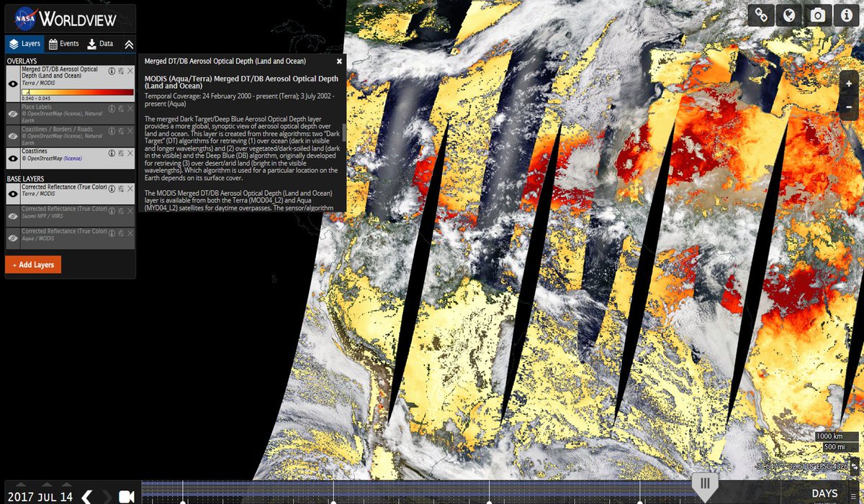Open info for Suomi NPP / VIIRS layer
The height and width of the screenshot is (504, 864).
(x=112, y=210)
